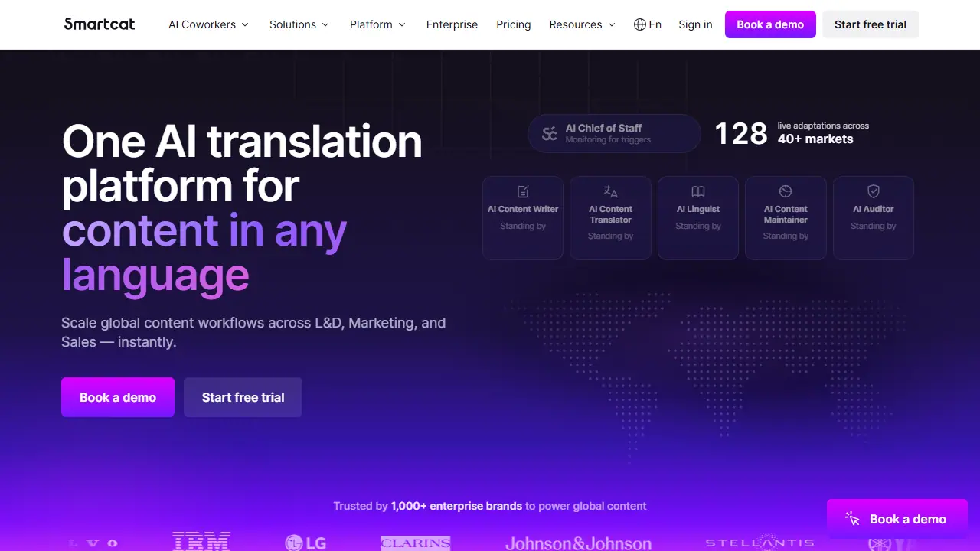Click the AI Content Maintainer icon
The width and height of the screenshot is (980, 551).
coord(786,191)
